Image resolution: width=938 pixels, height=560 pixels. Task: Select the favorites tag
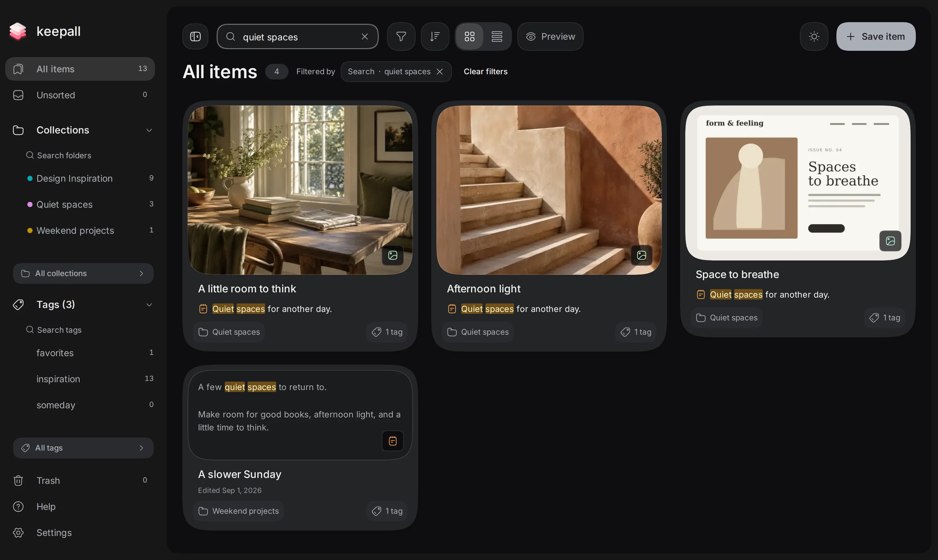[90, 353]
